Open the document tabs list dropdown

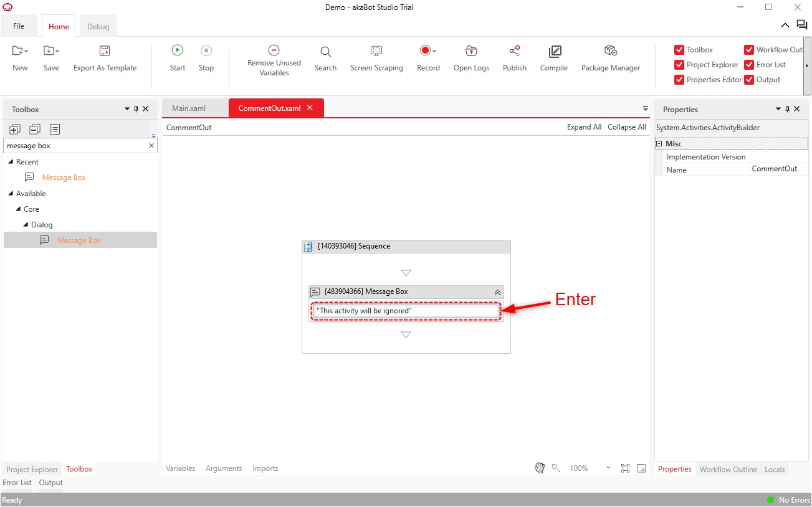[646, 108]
